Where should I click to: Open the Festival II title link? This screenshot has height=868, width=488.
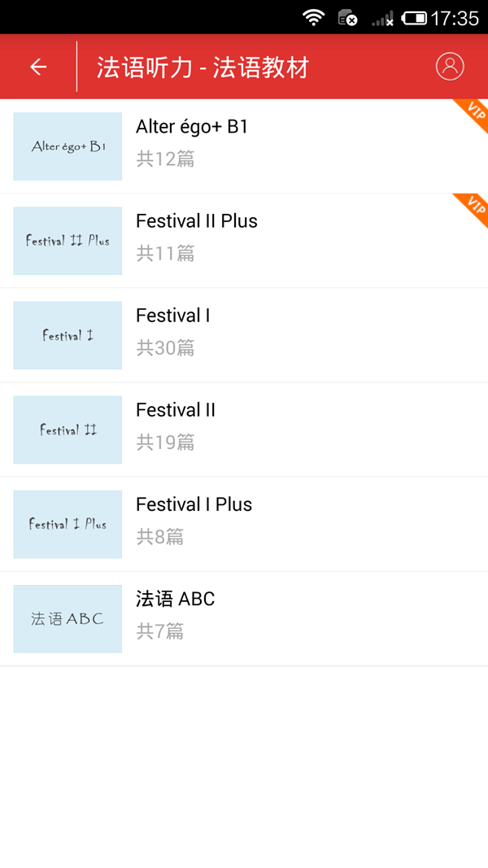[176, 410]
